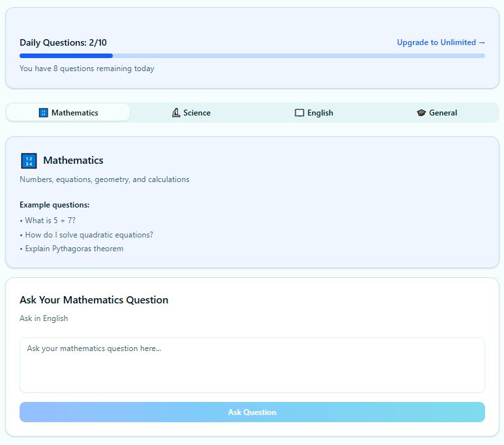Click the numbers icon in the Mathematics tab
The image size is (504, 445).
[44, 113]
